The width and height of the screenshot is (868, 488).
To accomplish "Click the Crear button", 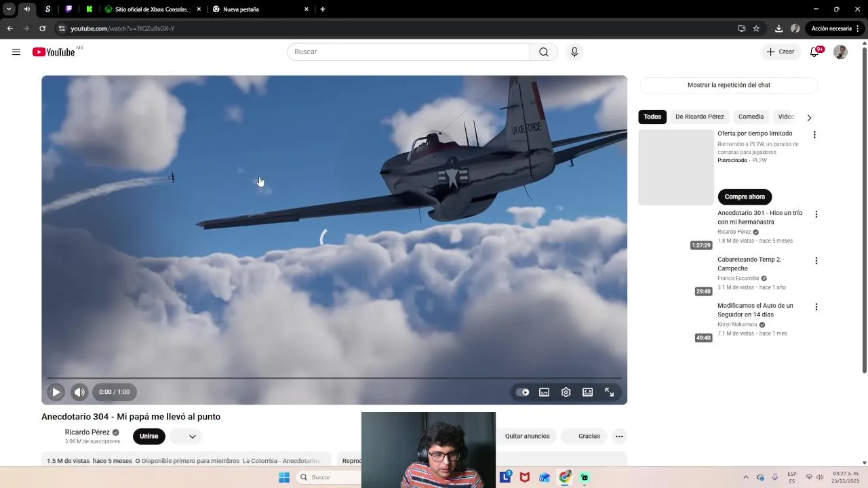I will pyautogui.click(x=781, y=52).
